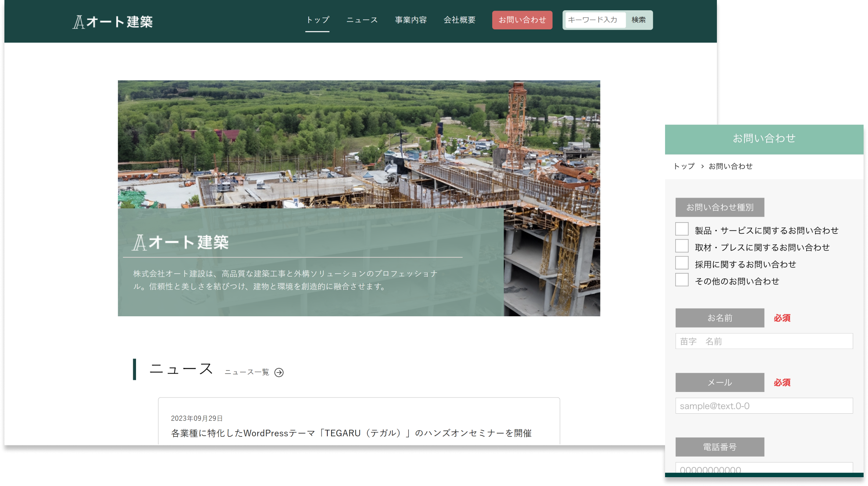868x486 pixels.
Task: Open the ニュース一覧 link
Action: point(247,372)
